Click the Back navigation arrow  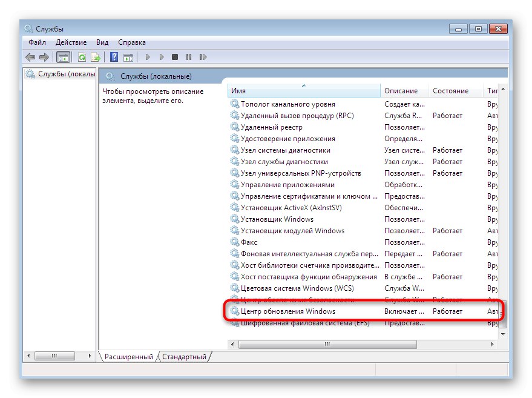(x=30, y=57)
